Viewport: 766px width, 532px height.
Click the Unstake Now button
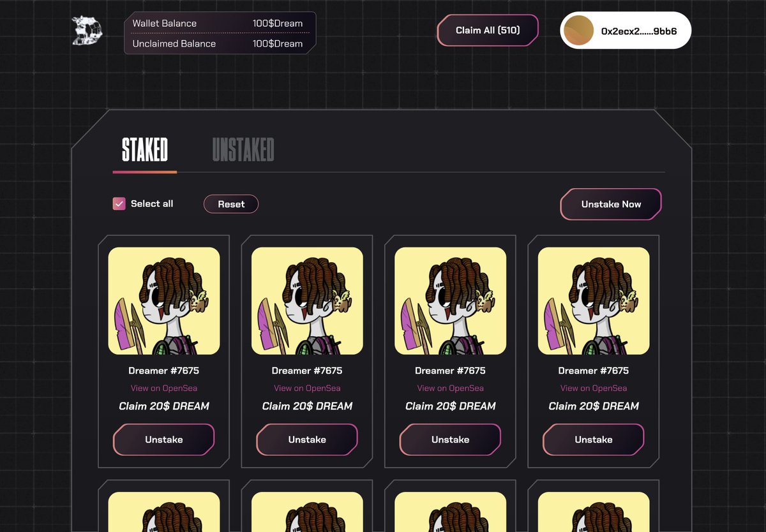click(x=611, y=204)
